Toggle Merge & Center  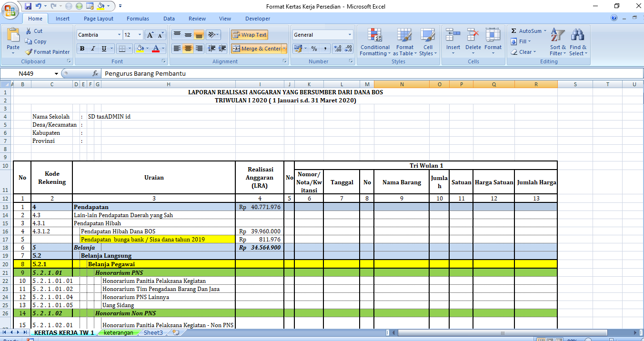(256, 49)
